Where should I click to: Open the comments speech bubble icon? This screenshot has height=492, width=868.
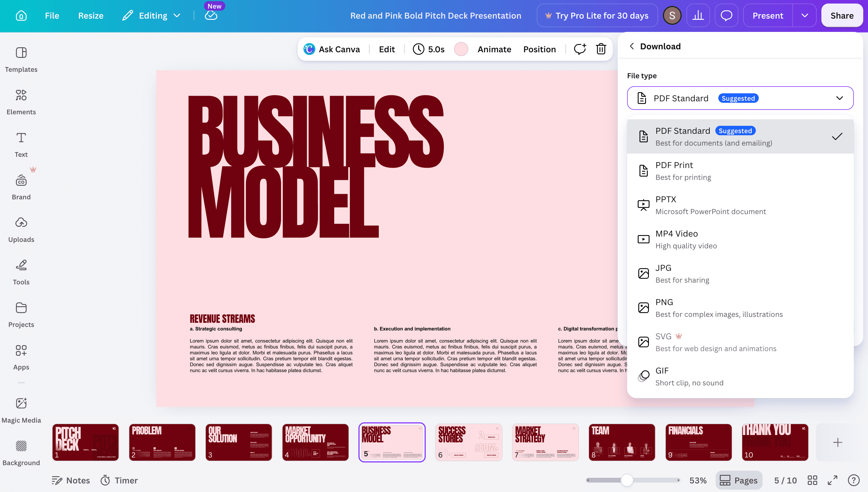point(726,16)
